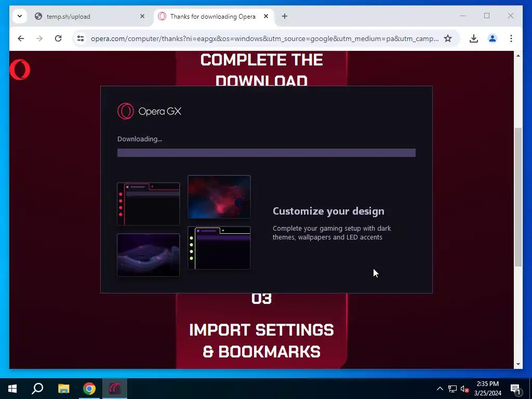The height and width of the screenshot is (399, 532).
Task: Click the Opera GX logo in installer
Action: (x=149, y=111)
